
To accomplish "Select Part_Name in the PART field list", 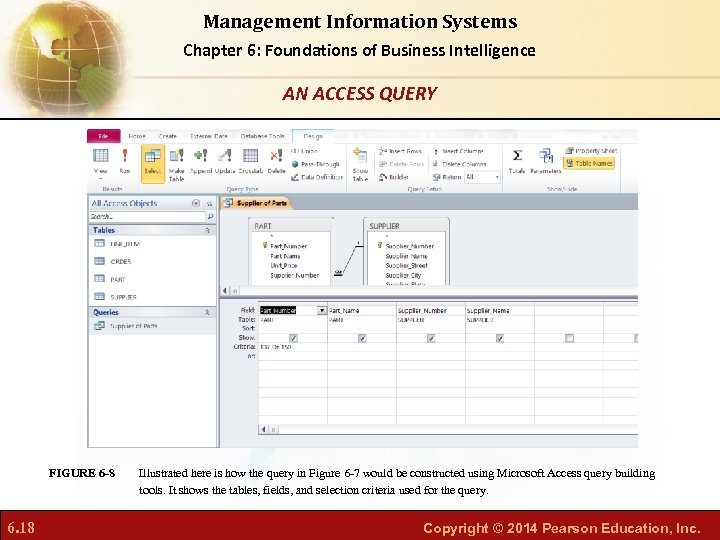I will (x=285, y=256).
